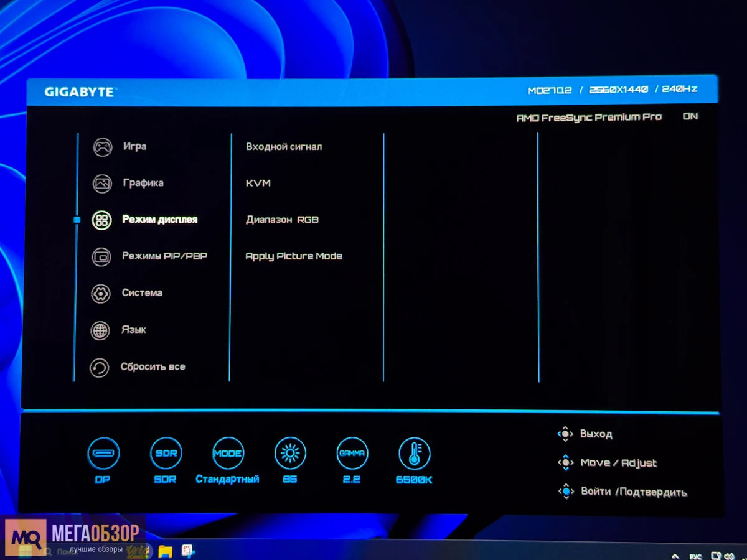Image resolution: width=747 pixels, height=560 pixels.
Task: Click the joystick icon beside Выход
Action: coord(565,434)
